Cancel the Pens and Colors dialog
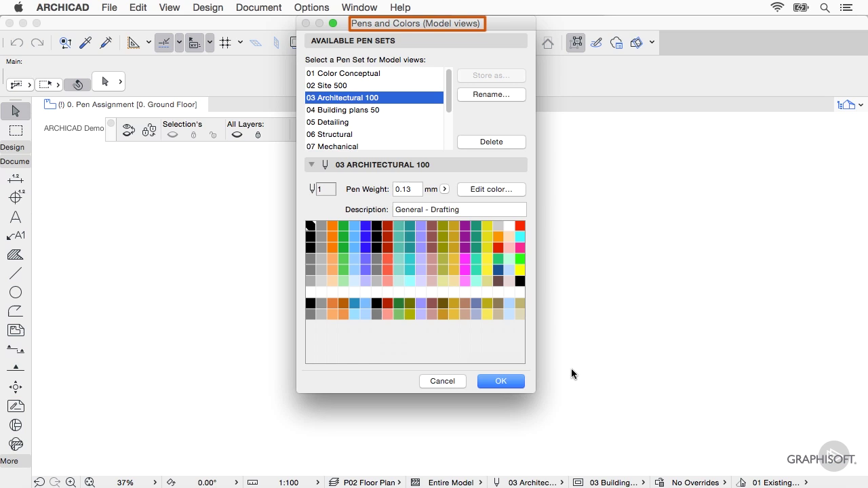868x488 pixels. [x=442, y=381]
